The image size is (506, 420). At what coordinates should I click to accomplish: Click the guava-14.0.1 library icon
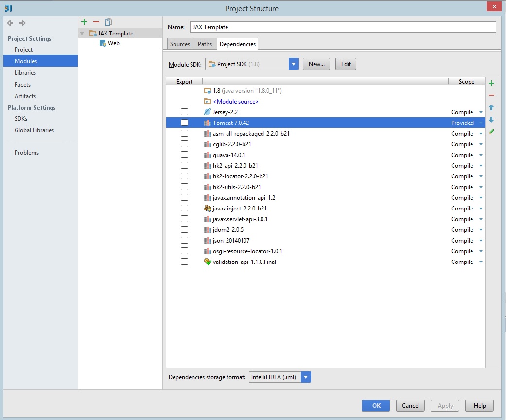coord(208,155)
